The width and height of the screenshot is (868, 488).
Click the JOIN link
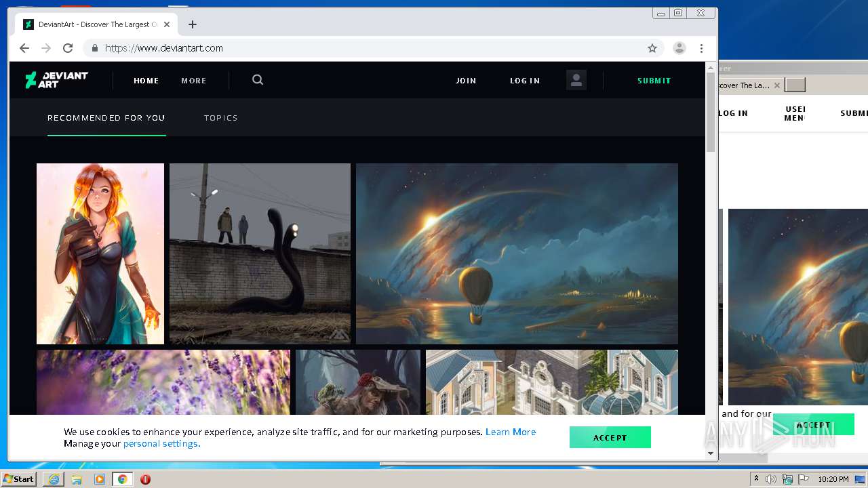(x=466, y=81)
